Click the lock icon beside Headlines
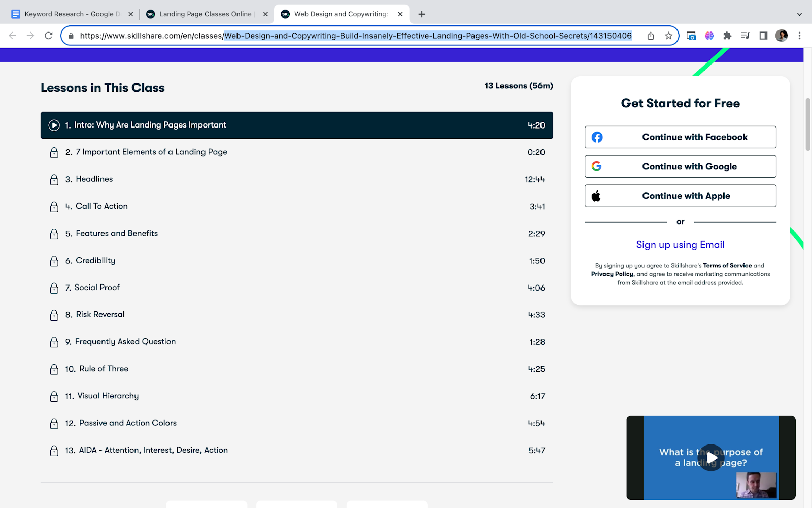This screenshot has width=812, height=508. (x=54, y=179)
